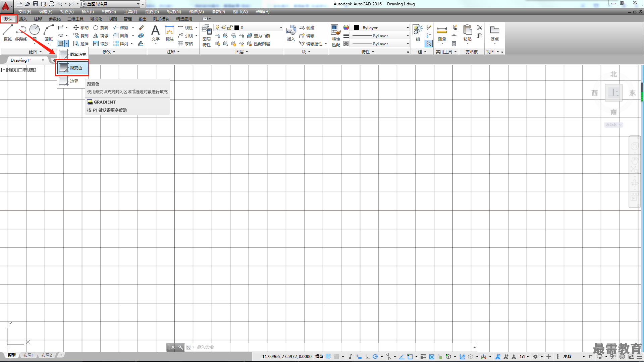Viewport: 644px width, 362px height.
Task: Toggle dynamic UCS in status bar
Action: click(463, 357)
